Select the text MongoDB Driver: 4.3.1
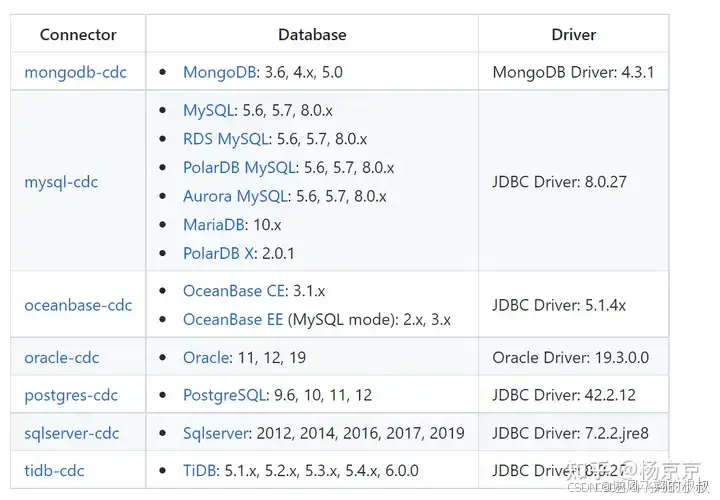The image size is (720, 500). pos(574,73)
